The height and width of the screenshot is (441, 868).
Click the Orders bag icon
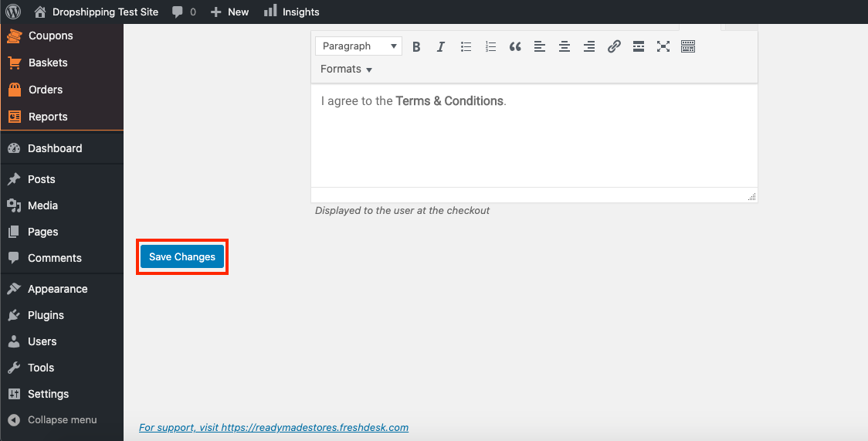point(15,90)
